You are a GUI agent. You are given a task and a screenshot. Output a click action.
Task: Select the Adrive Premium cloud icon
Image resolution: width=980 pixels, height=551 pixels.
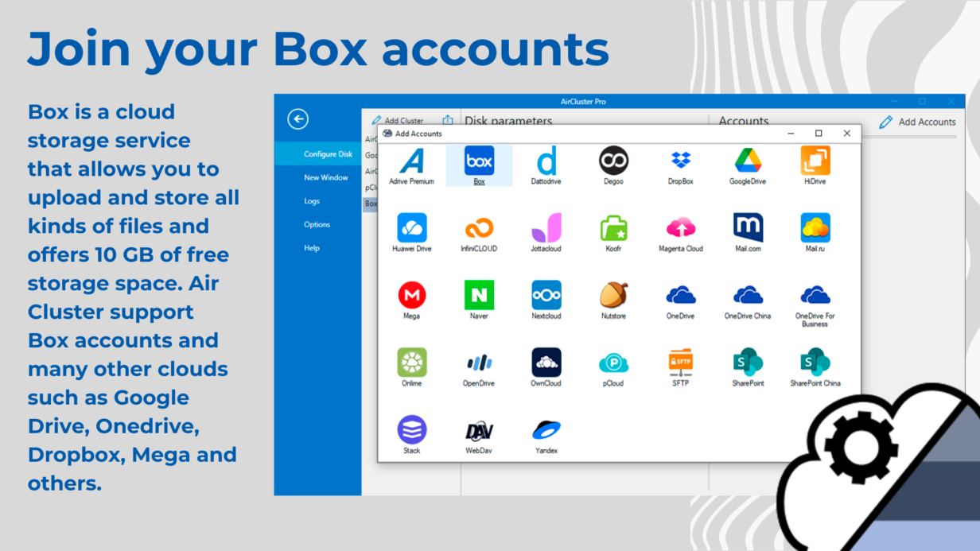(411, 161)
